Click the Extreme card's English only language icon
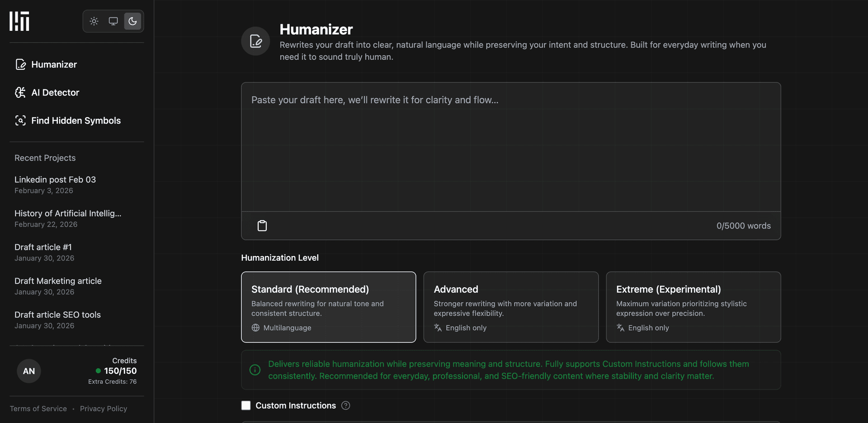This screenshot has height=423, width=868. point(620,328)
